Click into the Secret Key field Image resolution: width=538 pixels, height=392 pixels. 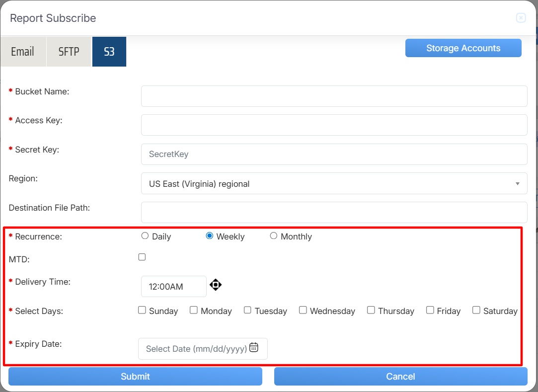tap(334, 155)
